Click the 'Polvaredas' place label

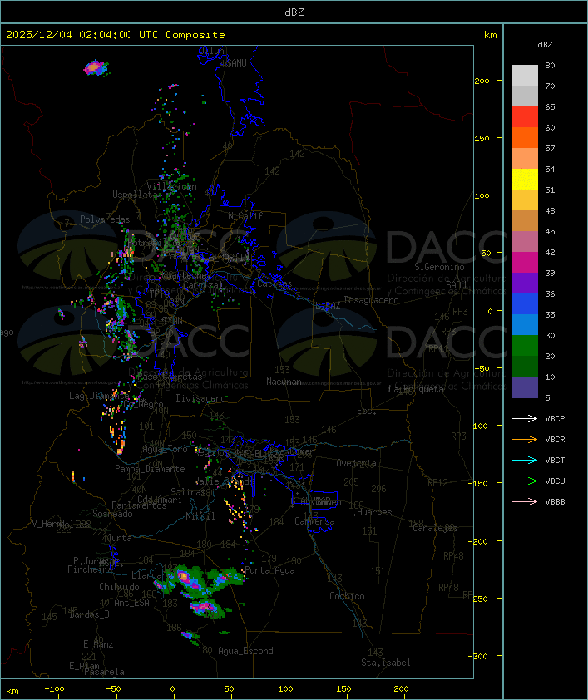coord(105,219)
